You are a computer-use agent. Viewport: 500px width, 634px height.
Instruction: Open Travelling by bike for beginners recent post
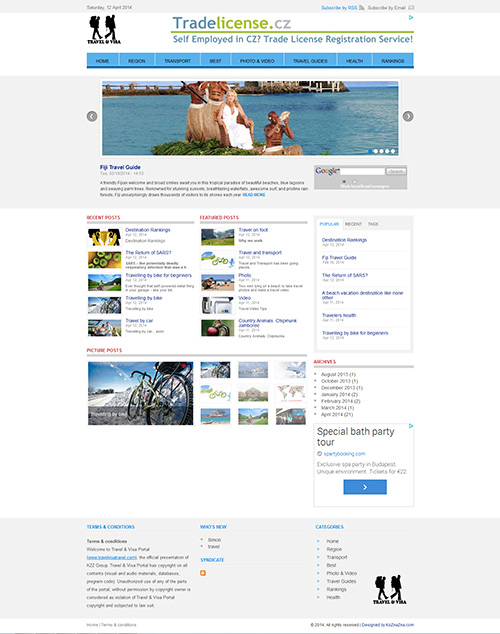[158, 275]
